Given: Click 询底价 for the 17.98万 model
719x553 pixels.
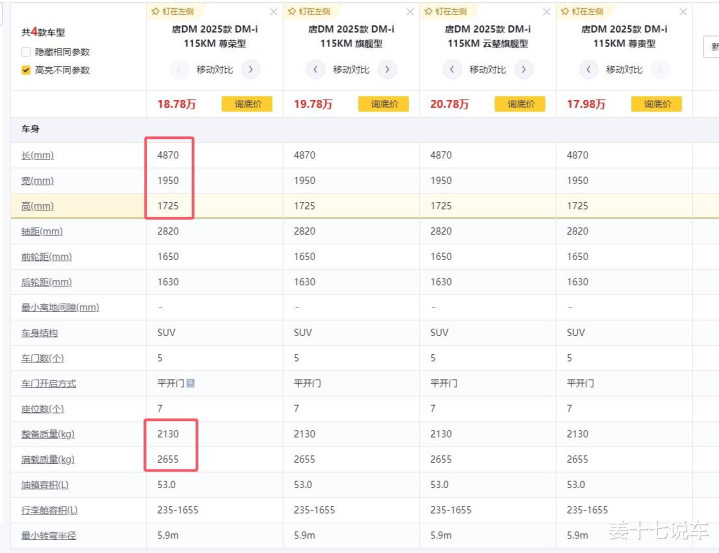Looking at the screenshot, I should [657, 104].
